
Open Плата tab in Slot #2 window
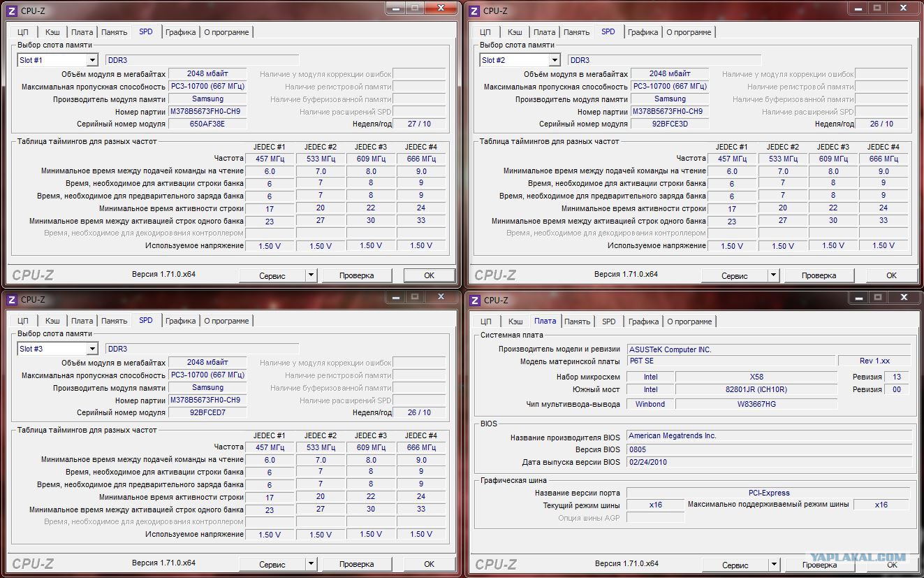click(544, 32)
